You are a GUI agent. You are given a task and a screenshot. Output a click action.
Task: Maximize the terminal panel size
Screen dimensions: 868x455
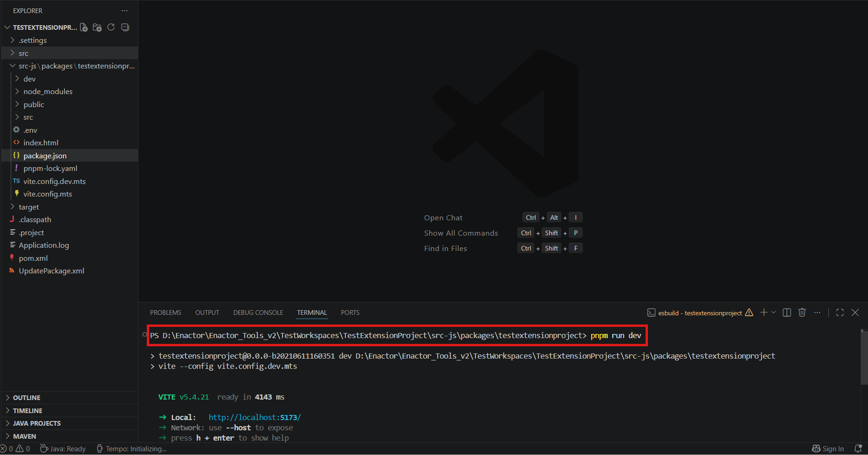[x=840, y=312]
